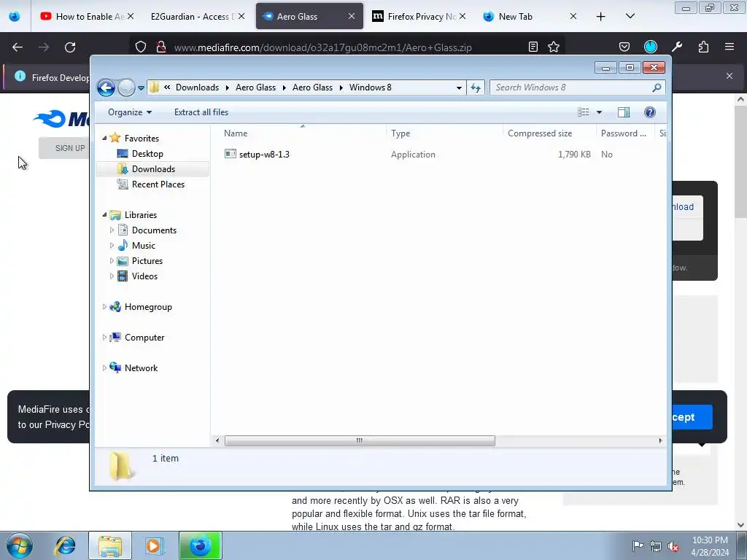747x560 pixels.
Task: Open Firefox list all tabs chevron
Action: pyautogui.click(x=630, y=16)
